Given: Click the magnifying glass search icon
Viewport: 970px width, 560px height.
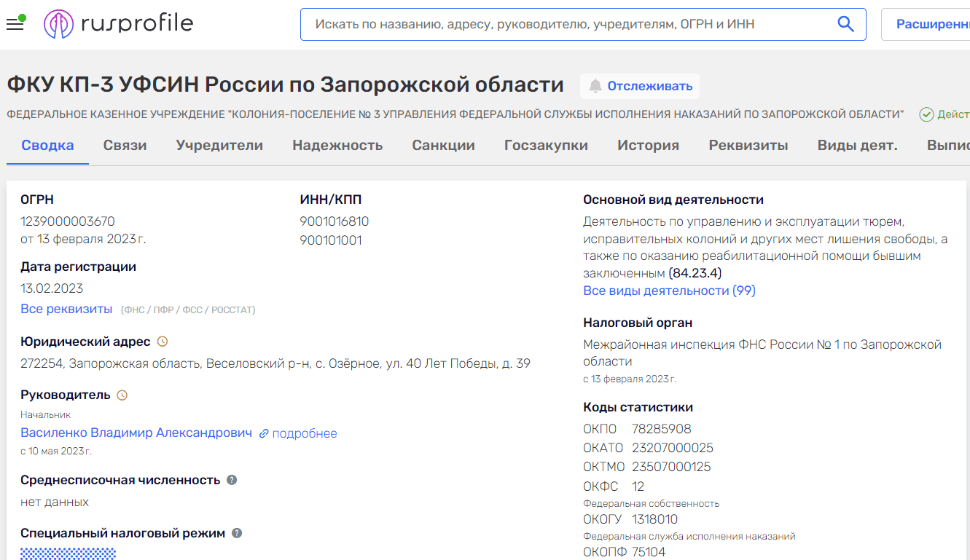Looking at the screenshot, I should [x=845, y=23].
